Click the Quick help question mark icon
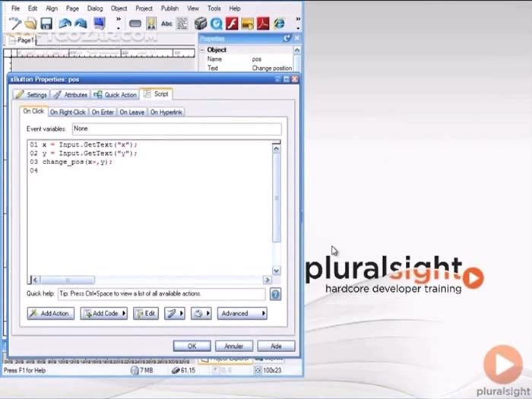Image resolution: width=532 pixels, height=399 pixels. [x=275, y=294]
